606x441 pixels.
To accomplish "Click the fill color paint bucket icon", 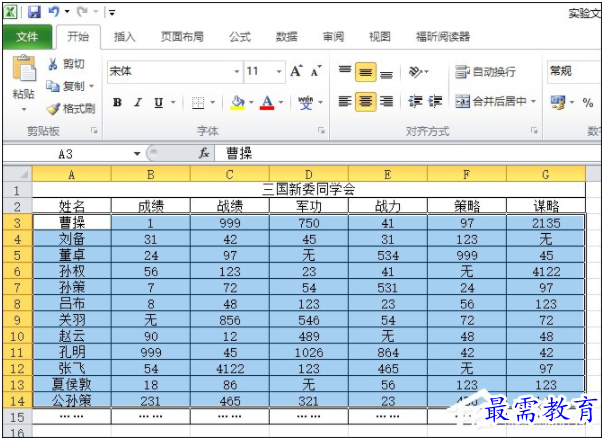I will click(x=238, y=102).
